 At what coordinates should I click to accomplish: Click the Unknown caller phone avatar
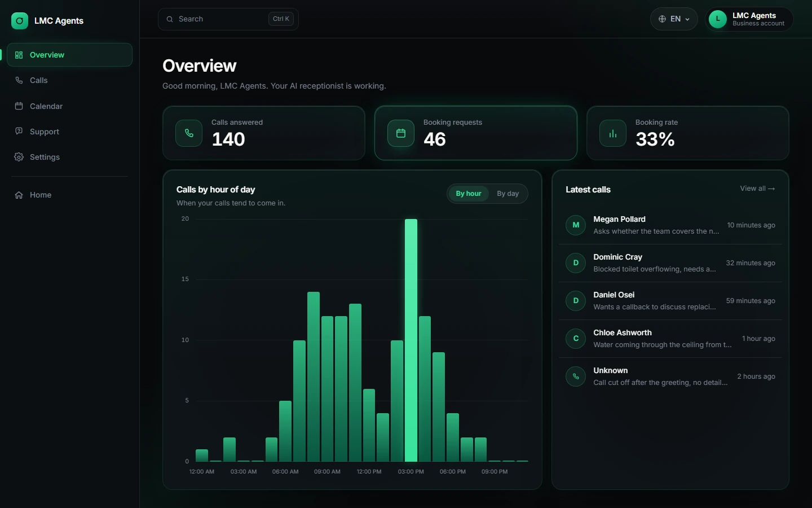pyautogui.click(x=576, y=376)
